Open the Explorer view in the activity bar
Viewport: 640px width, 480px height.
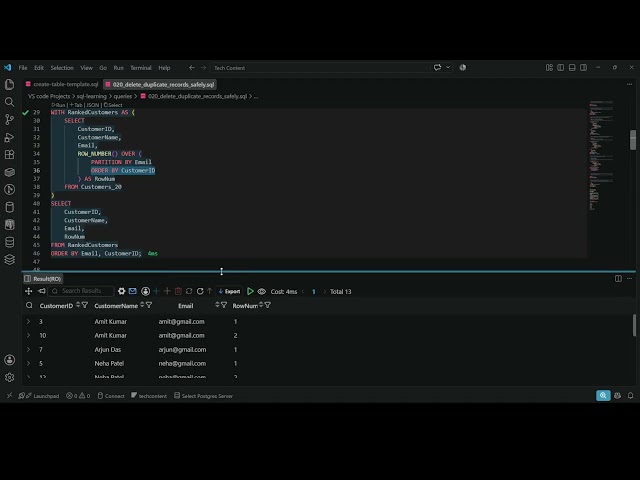pyautogui.click(x=9, y=84)
